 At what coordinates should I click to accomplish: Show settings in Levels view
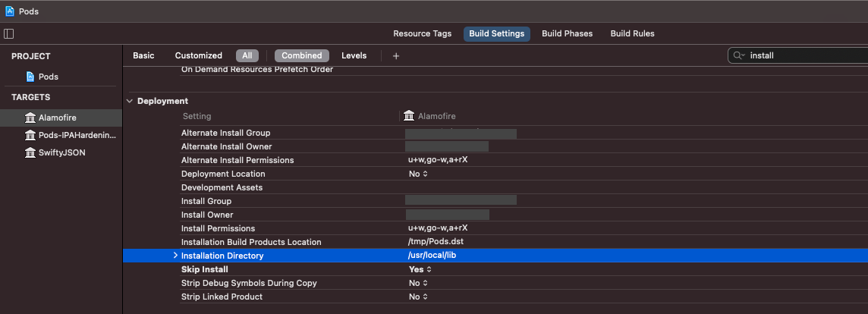pyautogui.click(x=354, y=55)
